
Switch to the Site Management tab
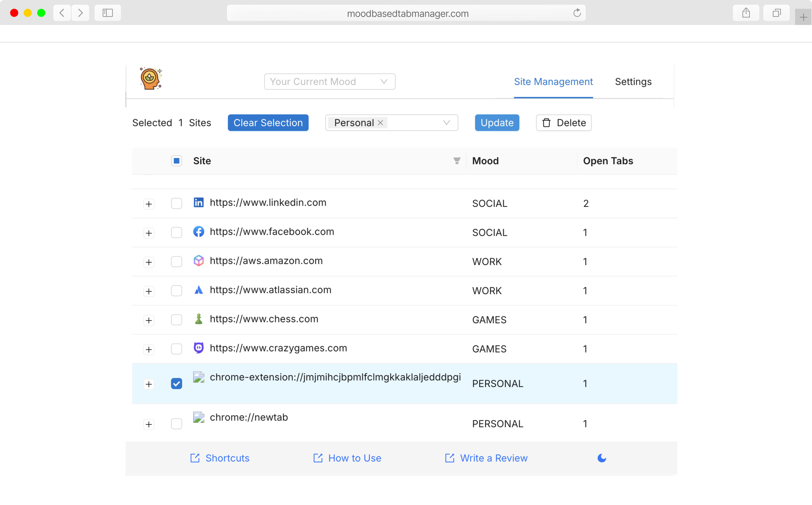(553, 81)
